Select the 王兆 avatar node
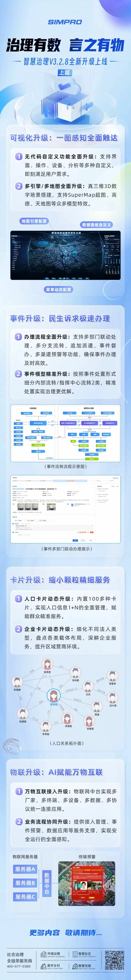 88,687
